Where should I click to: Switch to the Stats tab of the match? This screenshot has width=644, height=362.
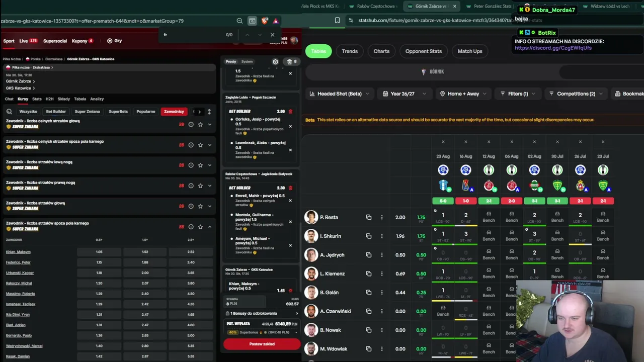pos(37,99)
